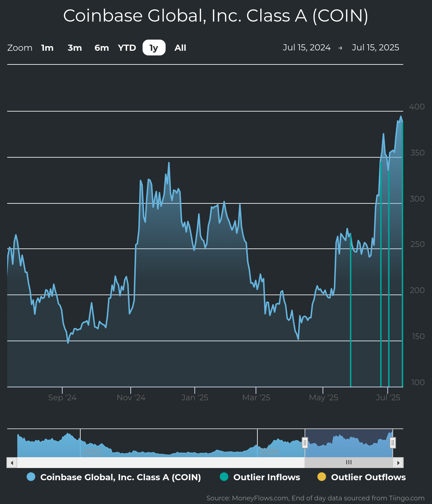Click the teal Outlier Inflows marker
Viewport: 432px width, 504px height.
pyautogui.click(x=224, y=477)
